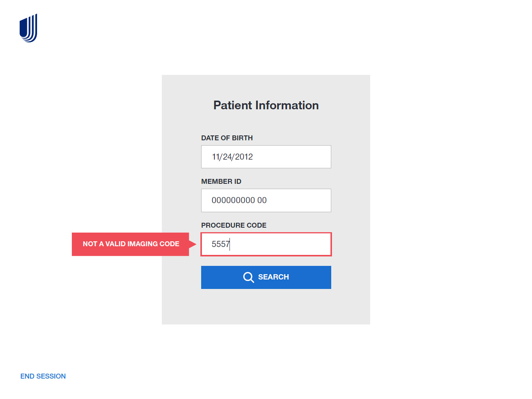Screen dimensions: 532x399
Task: Submit the form with SEARCH button
Action: pos(266,277)
